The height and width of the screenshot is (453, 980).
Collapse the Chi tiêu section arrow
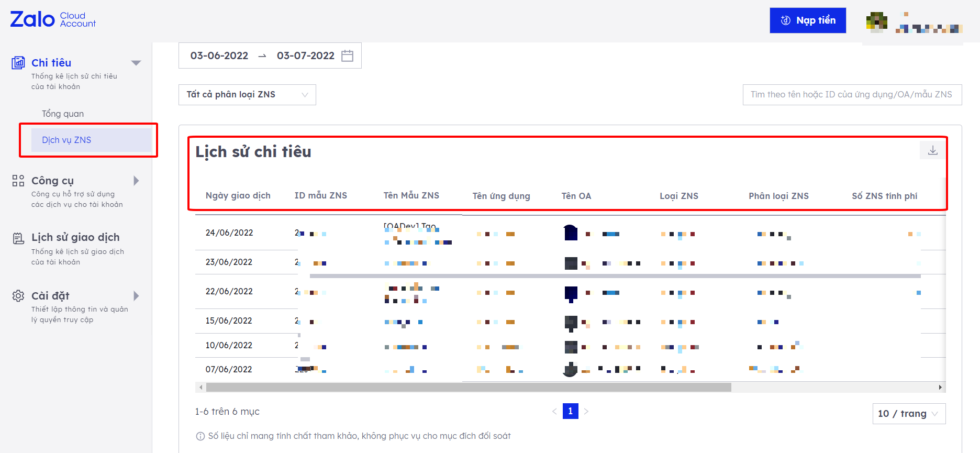point(136,63)
